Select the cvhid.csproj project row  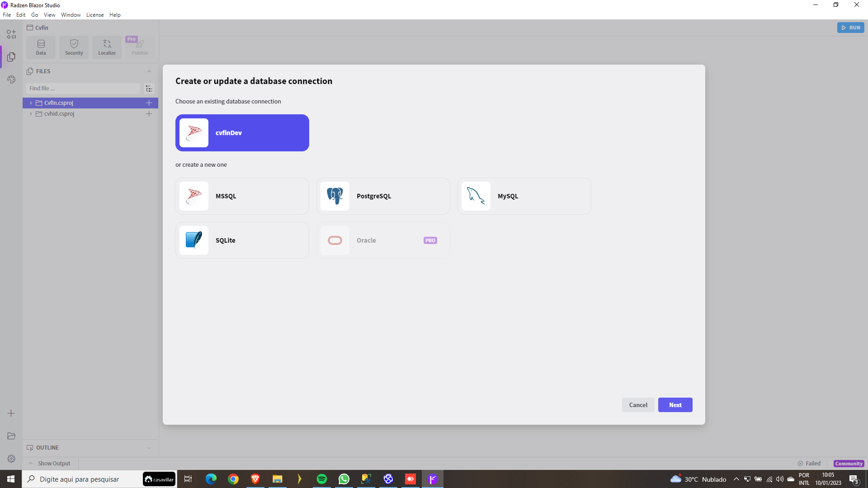click(x=90, y=114)
